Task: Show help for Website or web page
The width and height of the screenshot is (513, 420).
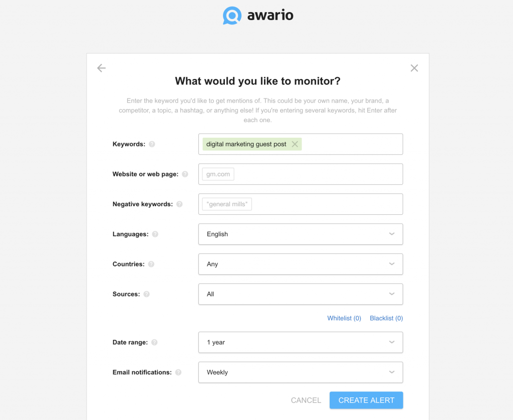Action: [185, 174]
